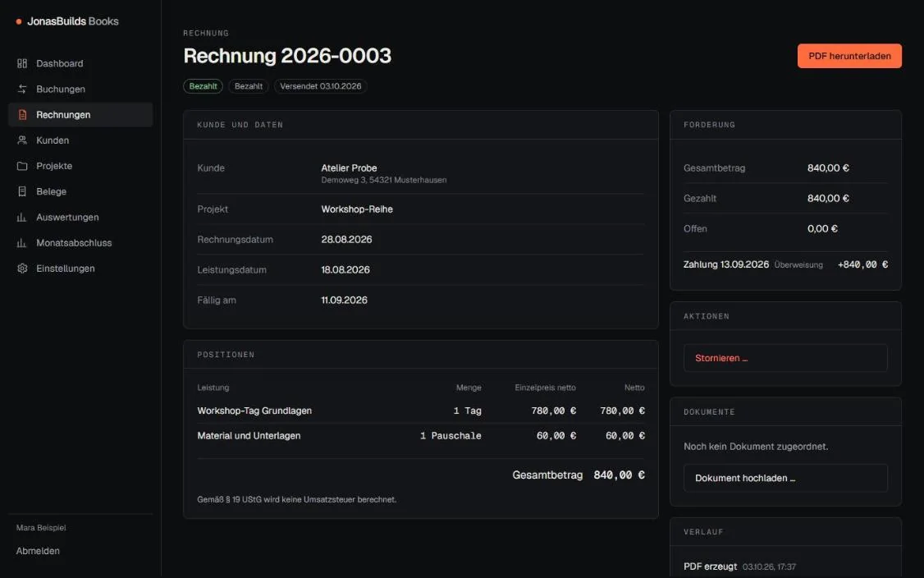Select the due date 11.09.2026
This screenshot has height=578, width=924.
(x=344, y=300)
